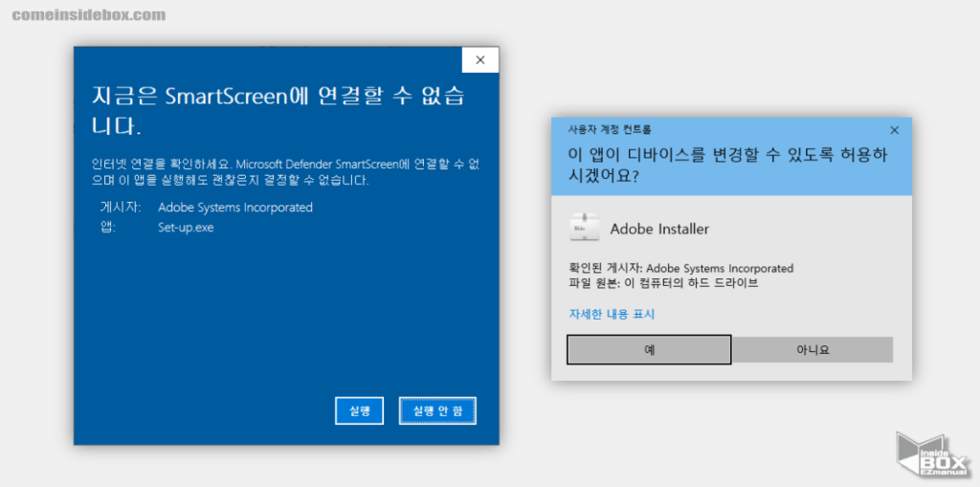Decline with the 아니요 button
This screenshot has height=487, width=980.
[x=813, y=349]
